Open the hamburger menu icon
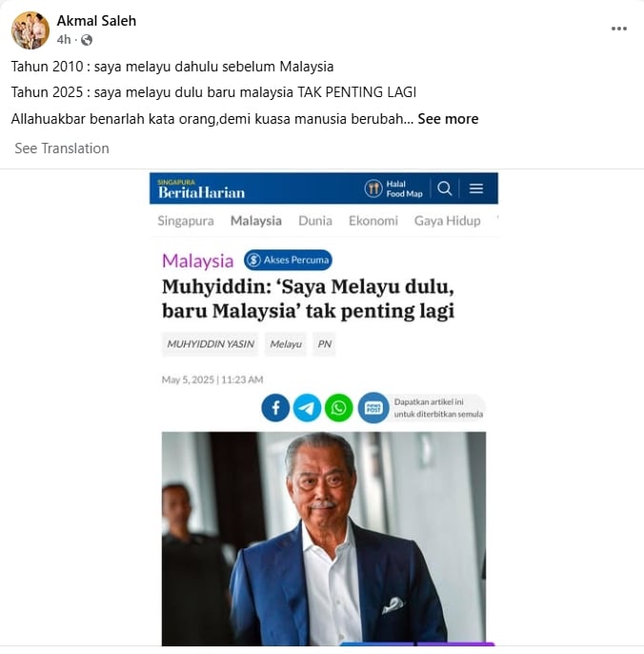This screenshot has width=644, height=654. click(x=476, y=188)
